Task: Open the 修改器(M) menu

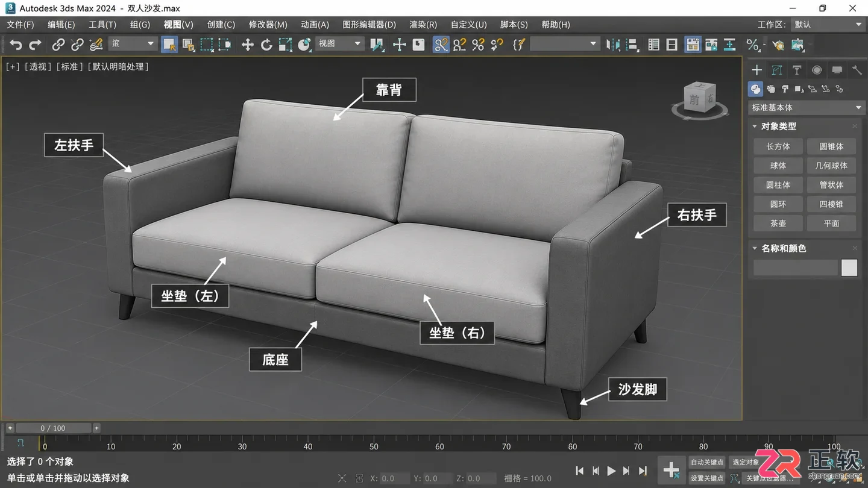Action: coord(268,25)
